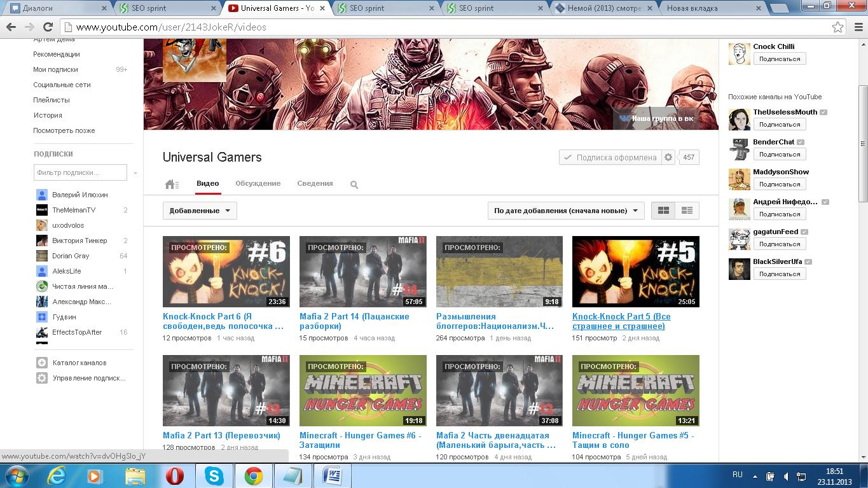Open Opera from the taskbar
The image size is (868, 488).
pos(174,476)
